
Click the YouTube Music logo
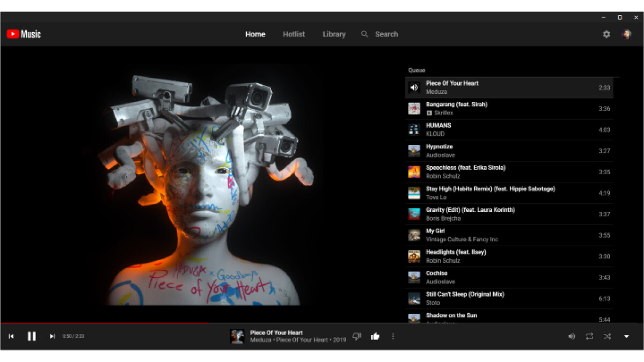[24, 34]
